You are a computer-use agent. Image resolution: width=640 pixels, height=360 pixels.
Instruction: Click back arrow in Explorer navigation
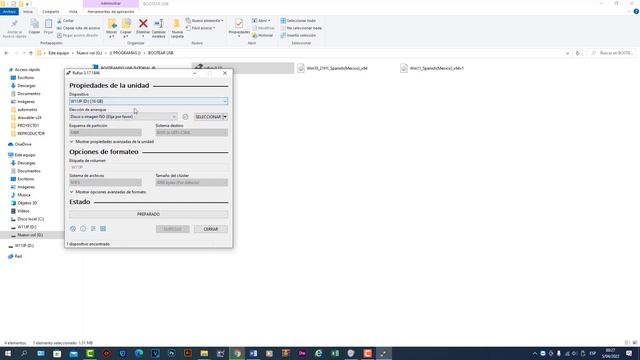(x=6, y=53)
